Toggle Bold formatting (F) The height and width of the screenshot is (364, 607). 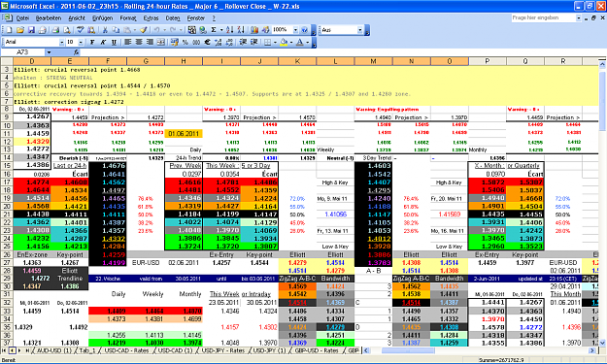coord(92,42)
